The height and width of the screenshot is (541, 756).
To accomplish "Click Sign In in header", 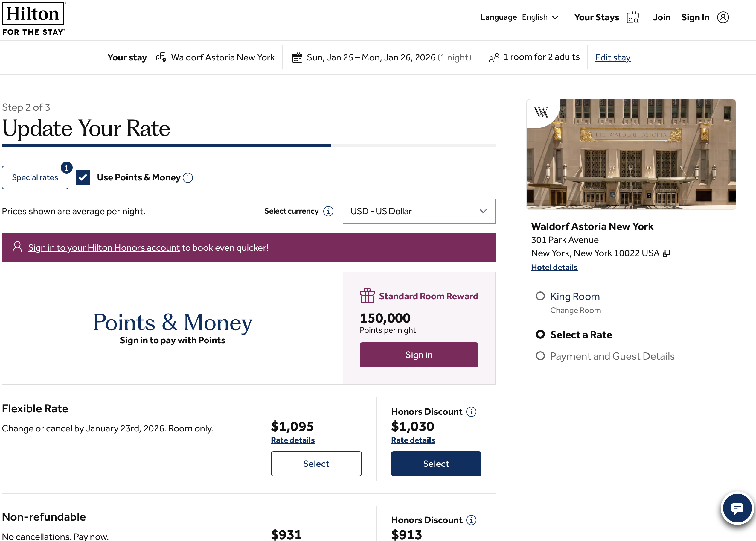I will [x=695, y=17].
